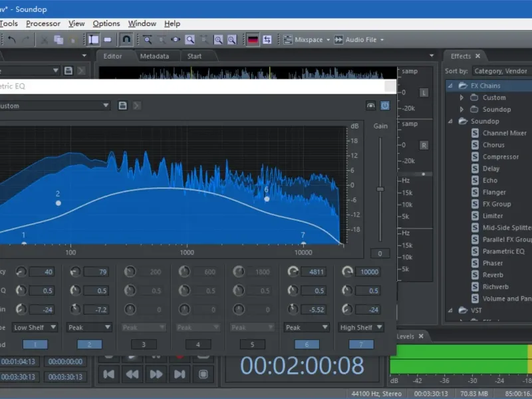Click the skip to end transport button
The width and height of the screenshot is (532, 399).
(x=180, y=374)
